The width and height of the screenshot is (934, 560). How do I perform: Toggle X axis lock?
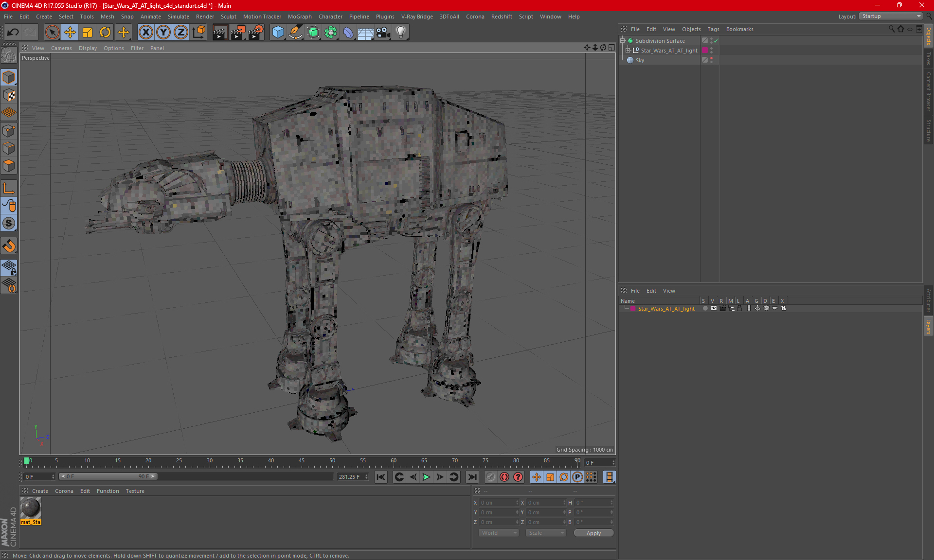(x=145, y=33)
